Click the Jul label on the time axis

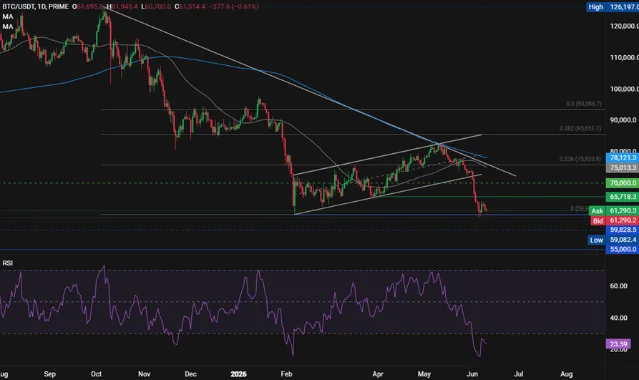[x=518, y=374]
